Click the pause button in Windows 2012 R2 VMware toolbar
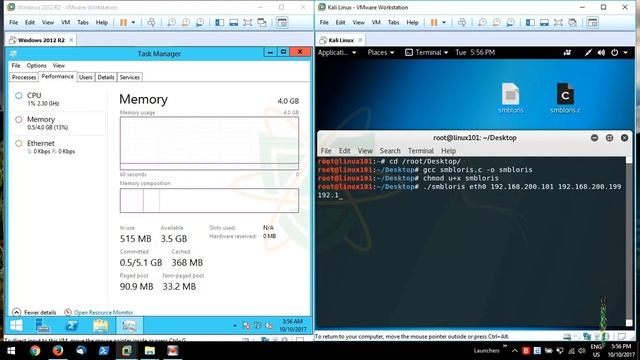Image resolution: width=640 pixels, height=360 pixels. [x=123, y=22]
